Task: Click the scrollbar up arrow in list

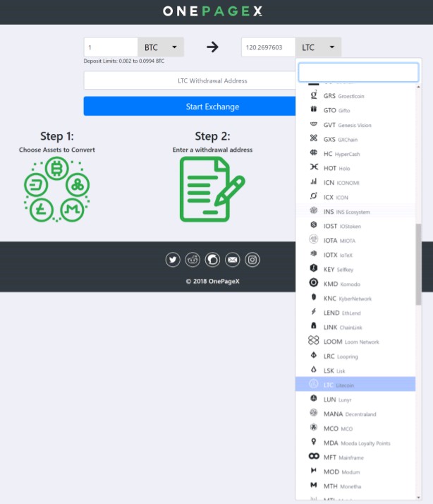Action: pyautogui.click(x=418, y=87)
